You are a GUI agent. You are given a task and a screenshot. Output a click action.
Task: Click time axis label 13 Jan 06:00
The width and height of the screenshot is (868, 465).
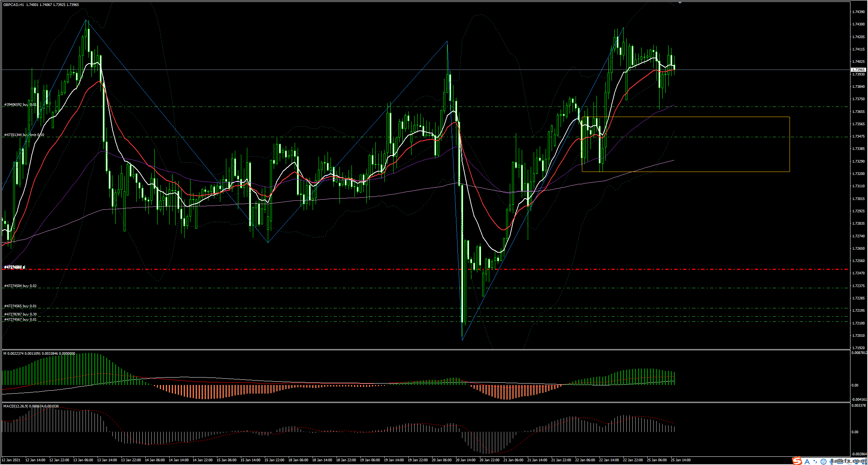tap(83, 460)
